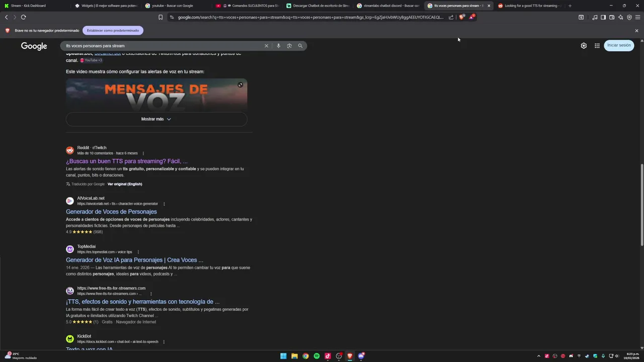Open Leo AI sparkle icon
Image resolution: width=644 pixels, height=362 pixels.
coord(620,17)
